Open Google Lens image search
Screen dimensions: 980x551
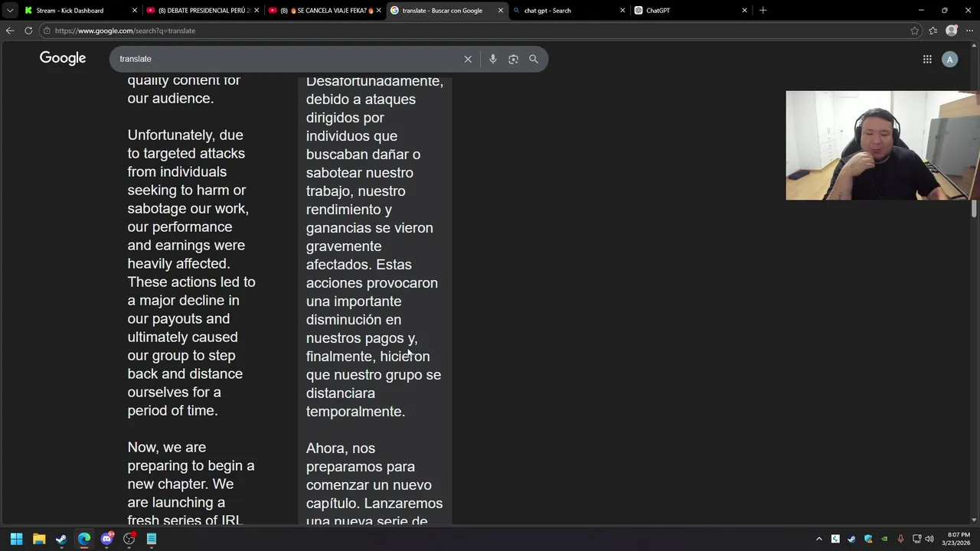[x=513, y=59]
